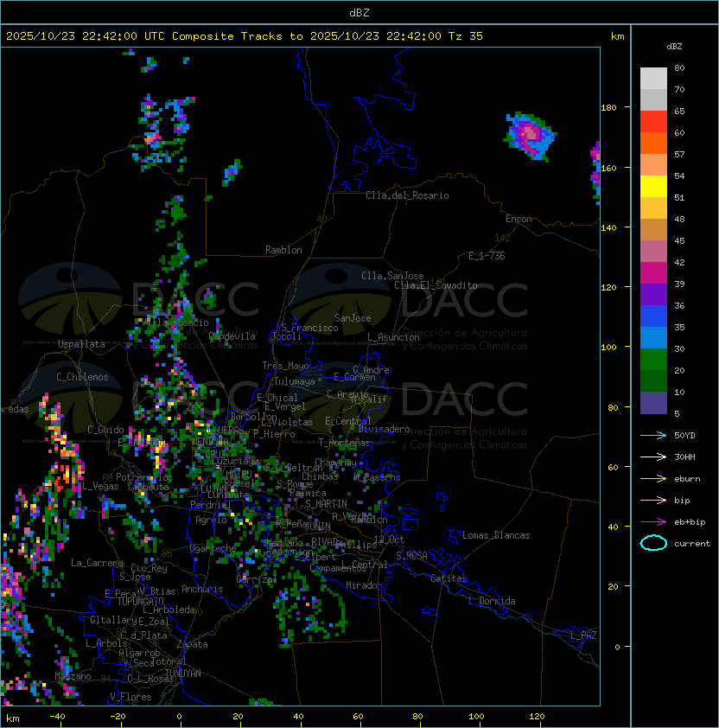Click the 'Capdevila' place label
Screen dimensions: 719x728
coord(232,336)
